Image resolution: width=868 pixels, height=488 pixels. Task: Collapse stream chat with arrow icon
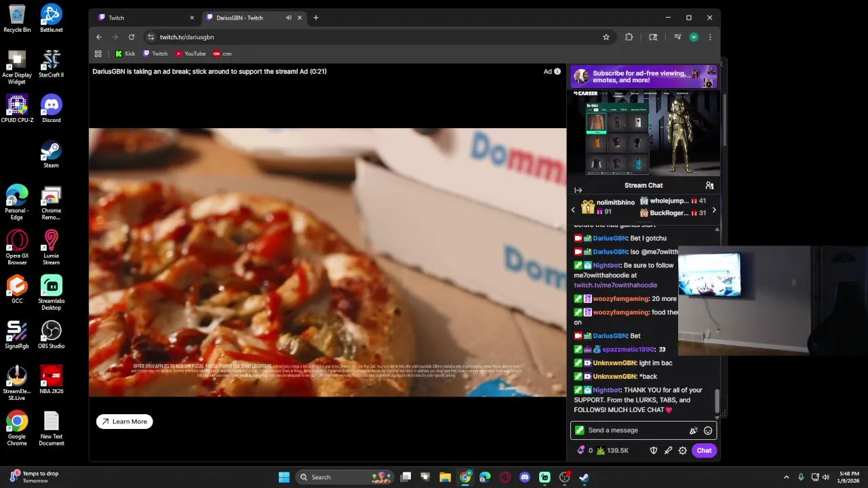[578, 190]
